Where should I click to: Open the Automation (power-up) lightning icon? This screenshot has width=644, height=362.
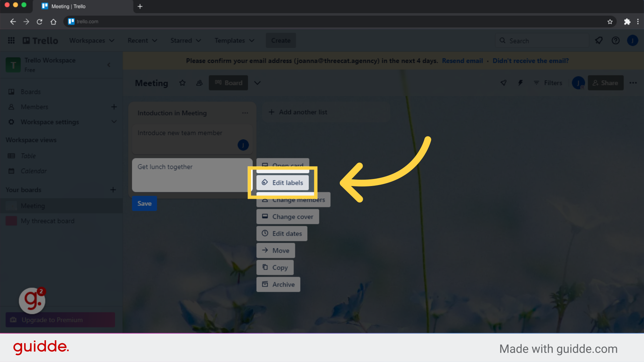520,83
